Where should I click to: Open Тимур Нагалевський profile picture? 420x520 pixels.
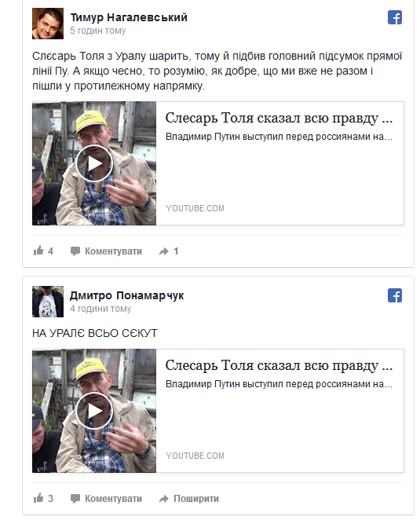coord(48,24)
